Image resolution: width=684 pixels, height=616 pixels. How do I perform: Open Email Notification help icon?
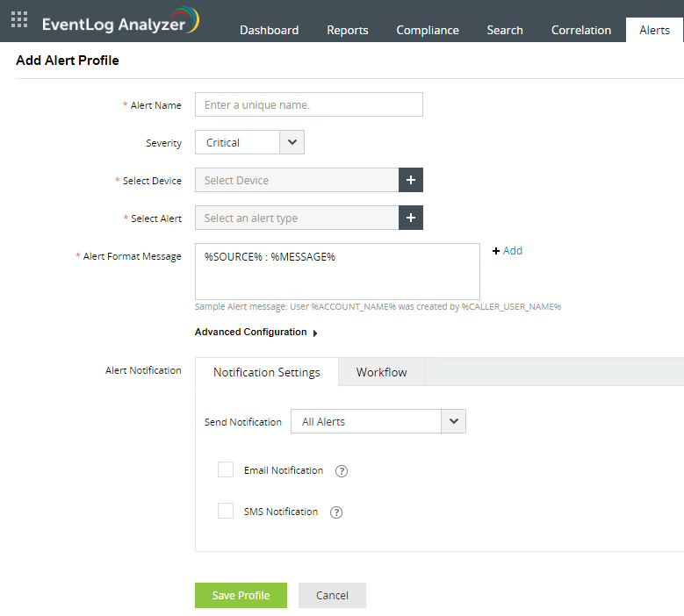tap(342, 471)
